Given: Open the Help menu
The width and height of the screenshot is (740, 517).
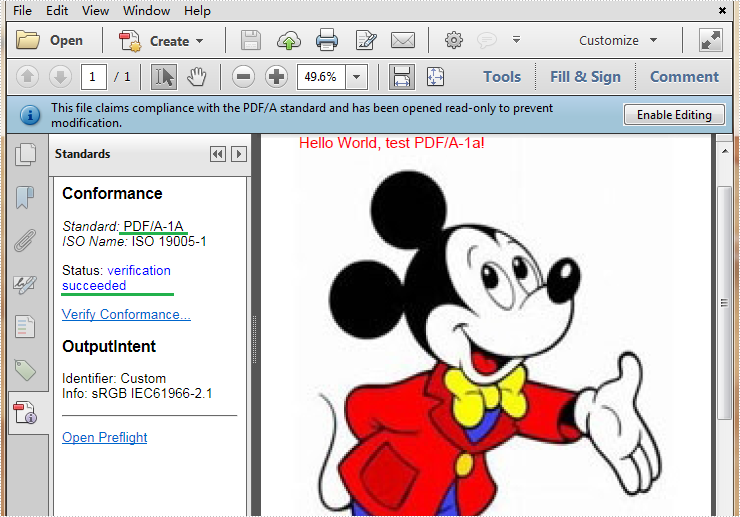Looking at the screenshot, I should click(197, 10).
